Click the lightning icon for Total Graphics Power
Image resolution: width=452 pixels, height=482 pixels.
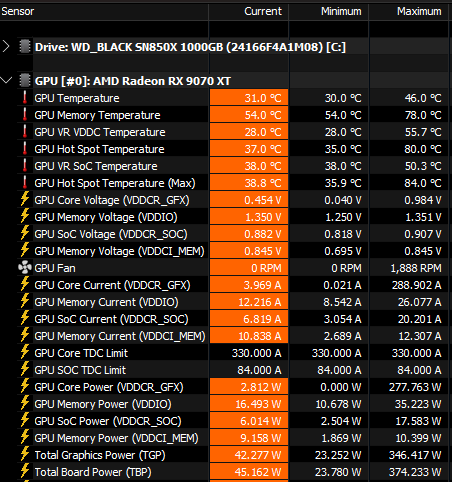pos(25,454)
